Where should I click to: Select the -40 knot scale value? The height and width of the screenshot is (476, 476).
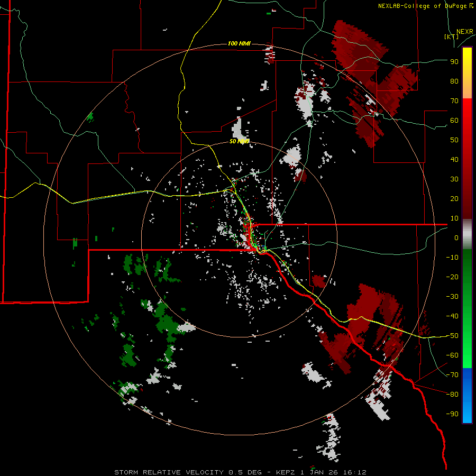[452, 316]
